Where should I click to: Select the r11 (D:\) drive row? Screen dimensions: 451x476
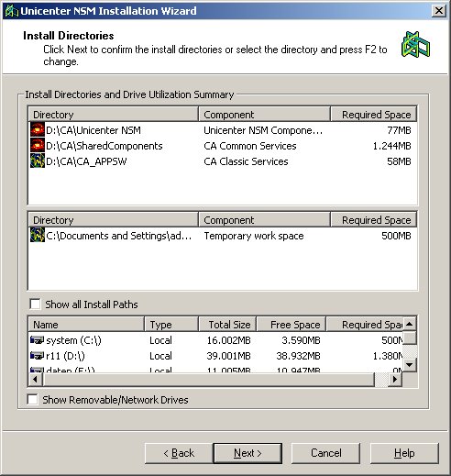pos(215,356)
